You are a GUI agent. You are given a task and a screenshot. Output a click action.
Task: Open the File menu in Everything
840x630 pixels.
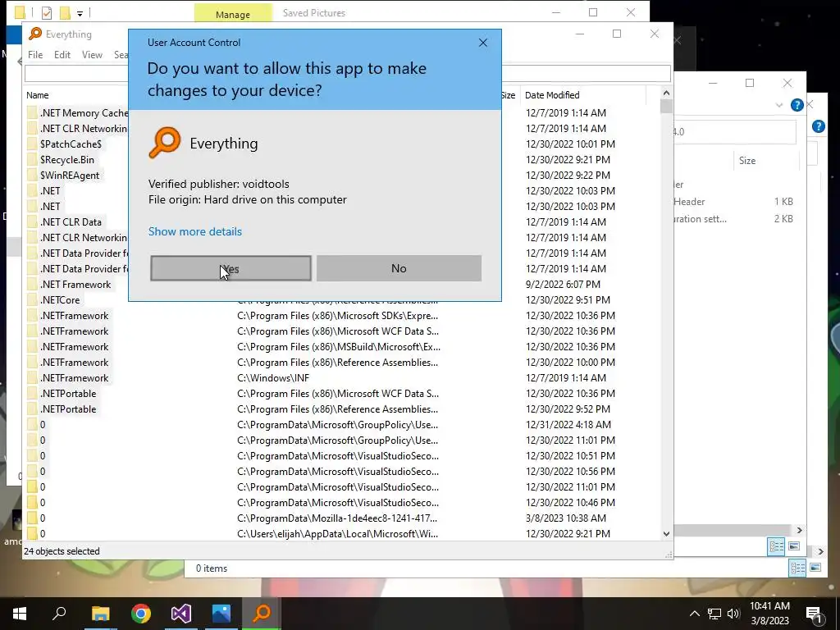(x=35, y=55)
